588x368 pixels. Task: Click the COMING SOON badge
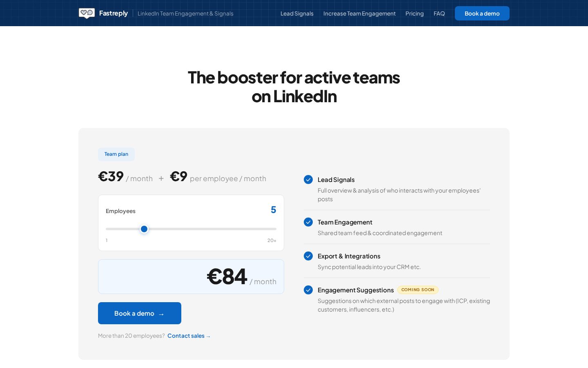pyautogui.click(x=418, y=290)
